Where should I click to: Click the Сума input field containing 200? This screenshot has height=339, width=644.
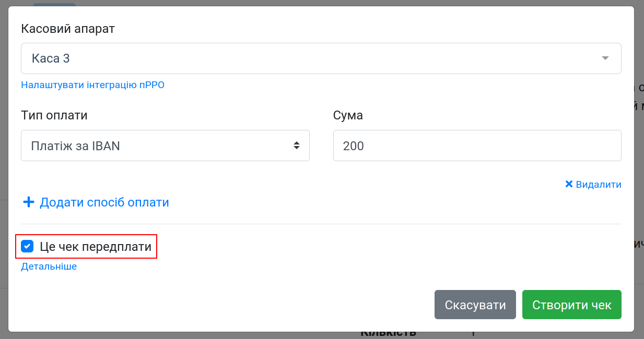coord(477,146)
